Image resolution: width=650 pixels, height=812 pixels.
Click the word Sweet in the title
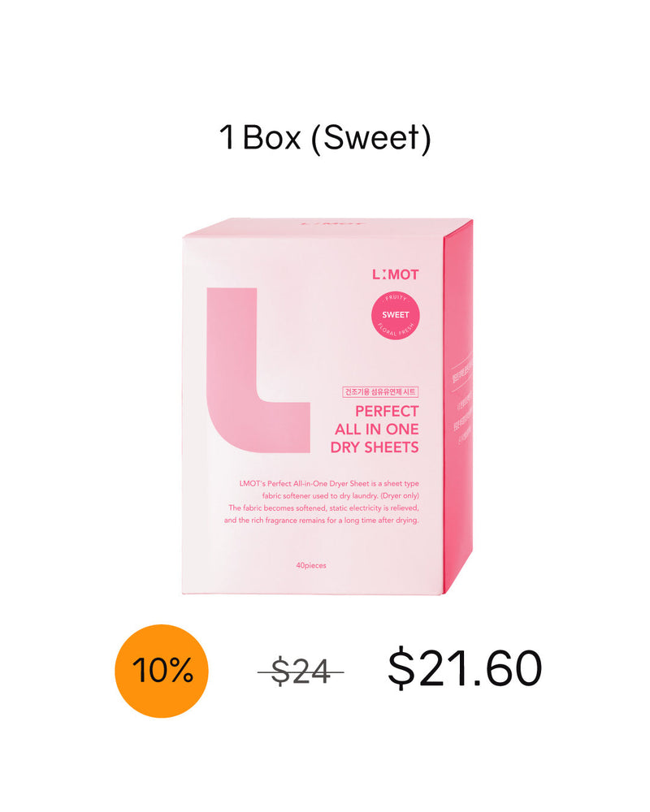370,138
